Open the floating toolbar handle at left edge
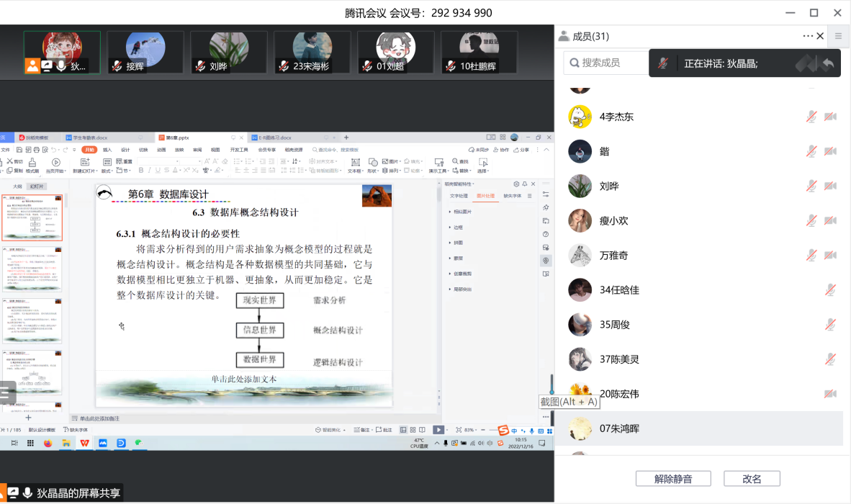The image size is (851, 504). pyautogui.click(x=6, y=393)
